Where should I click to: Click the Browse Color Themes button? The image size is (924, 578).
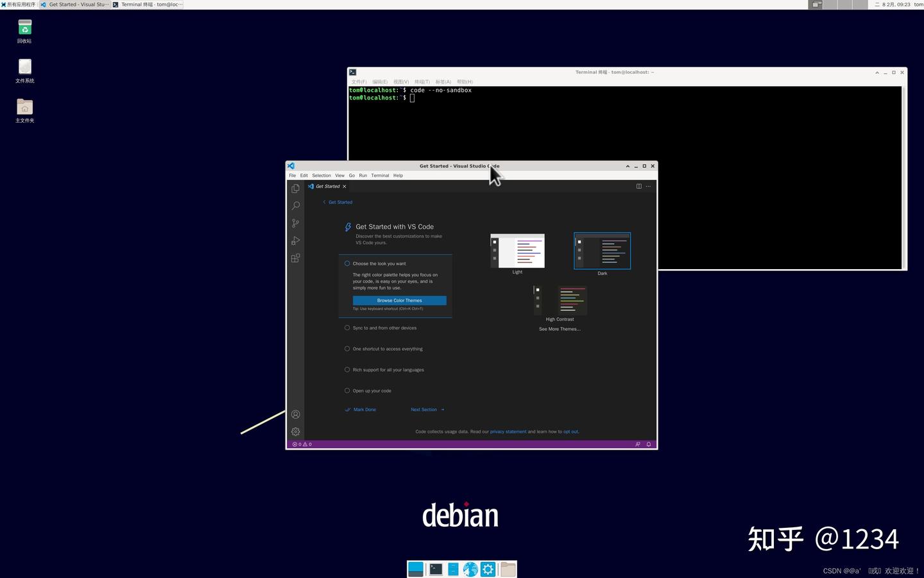coord(399,300)
